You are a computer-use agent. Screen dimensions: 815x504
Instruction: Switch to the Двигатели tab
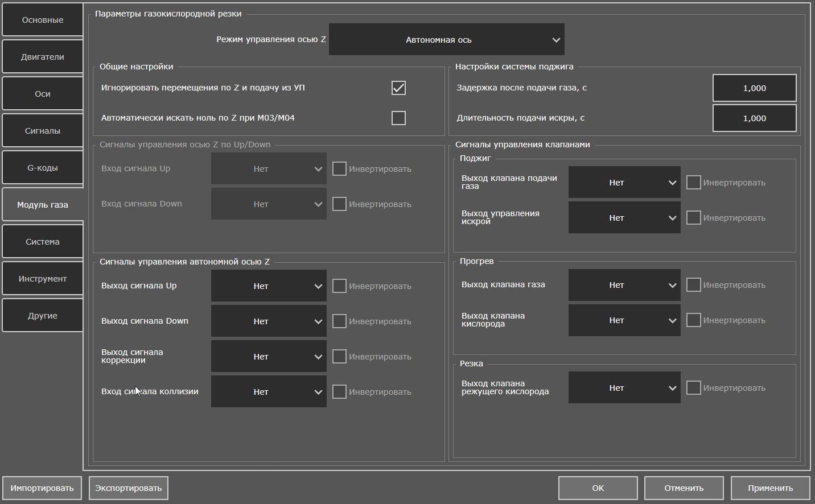pyautogui.click(x=43, y=57)
